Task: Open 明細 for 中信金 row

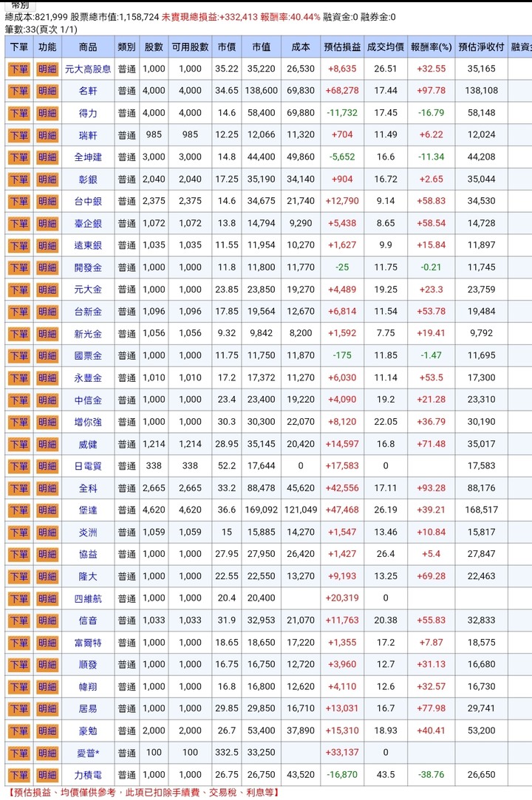Action: (x=47, y=400)
